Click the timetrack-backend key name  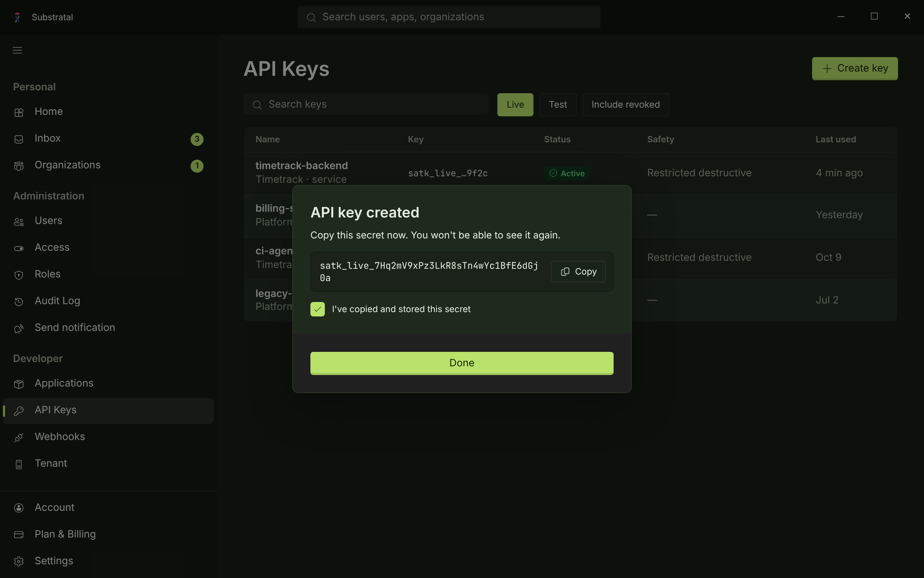(301, 166)
